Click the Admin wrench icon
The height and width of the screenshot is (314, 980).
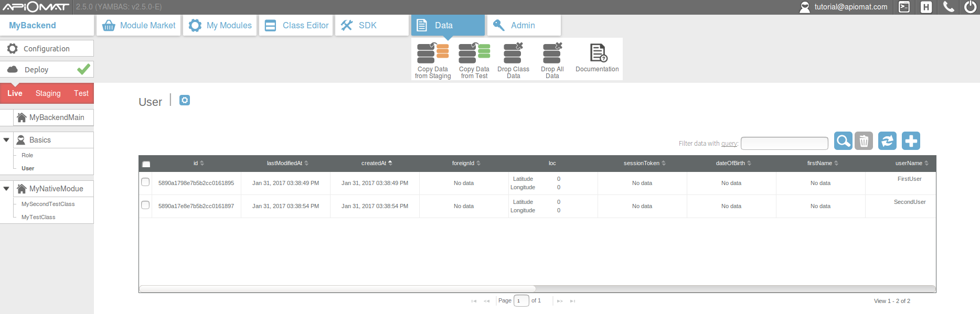point(499,25)
